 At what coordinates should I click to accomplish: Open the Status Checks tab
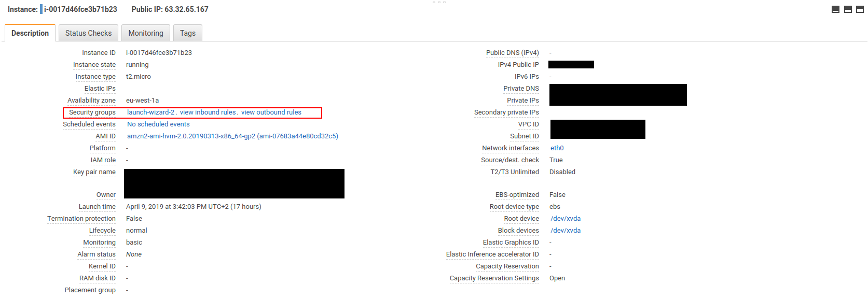pos(88,33)
